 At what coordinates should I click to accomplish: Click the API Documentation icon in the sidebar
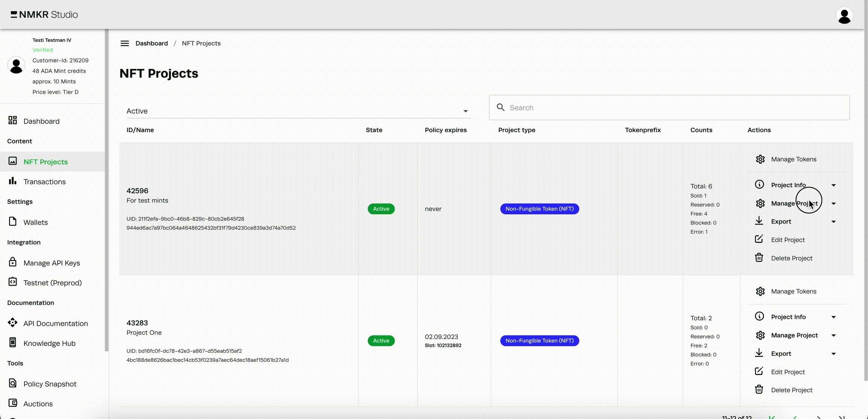13,323
